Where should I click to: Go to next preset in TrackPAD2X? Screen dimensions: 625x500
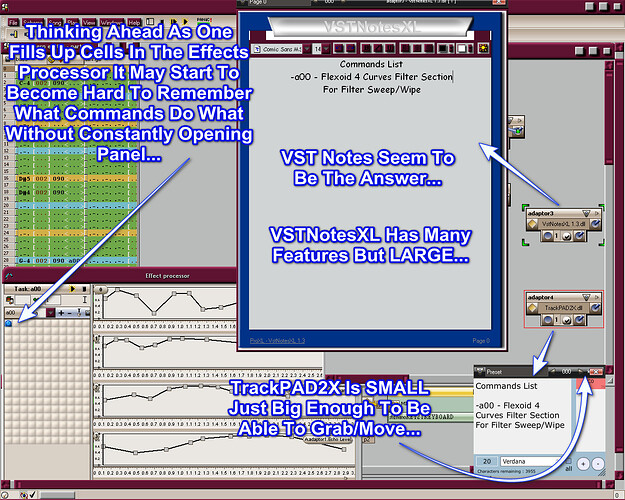coord(580,372)
